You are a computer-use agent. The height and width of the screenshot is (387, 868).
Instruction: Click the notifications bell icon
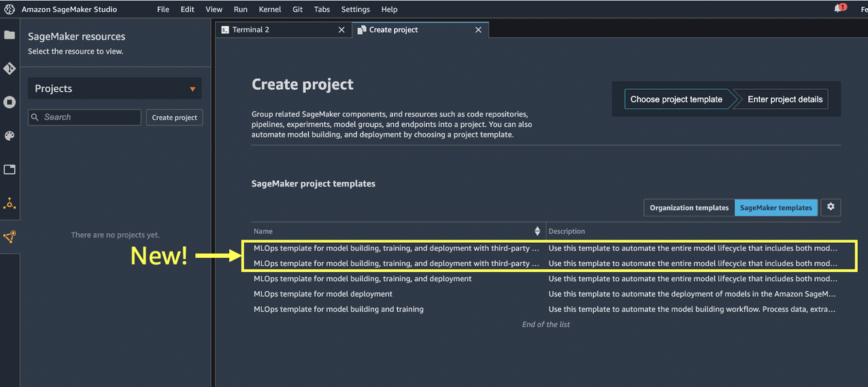838,9
